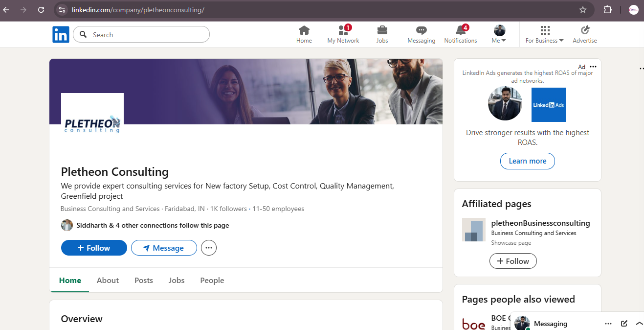This screenshot has width=644, height=330.
Task: Select the Home tab
Action: (x=70, y=281)
